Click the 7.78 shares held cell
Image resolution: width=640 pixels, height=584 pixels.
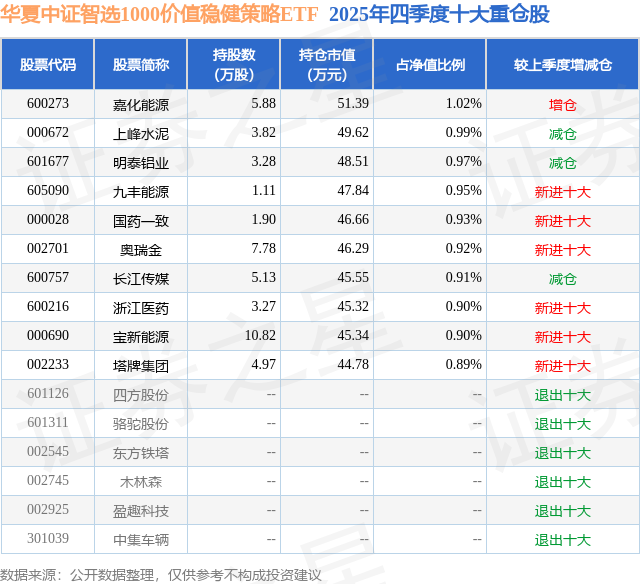pyautogui.click(x=264, y=249)
